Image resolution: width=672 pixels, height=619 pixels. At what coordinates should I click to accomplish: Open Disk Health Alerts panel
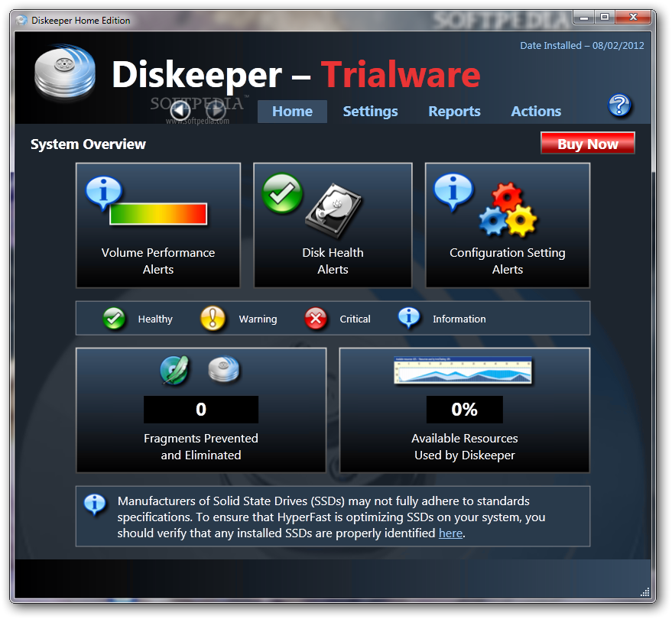coord(333,225)
